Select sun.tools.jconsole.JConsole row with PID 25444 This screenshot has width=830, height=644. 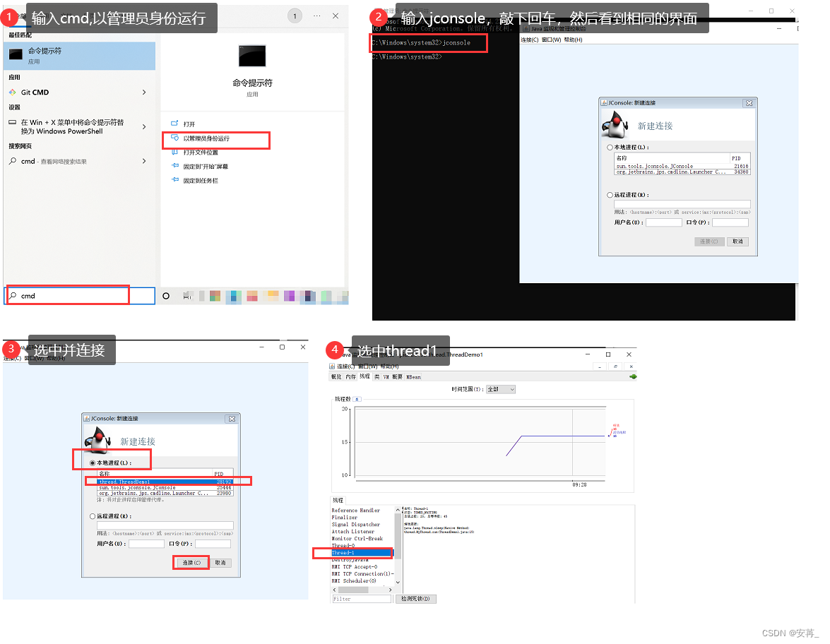point(165,487)
